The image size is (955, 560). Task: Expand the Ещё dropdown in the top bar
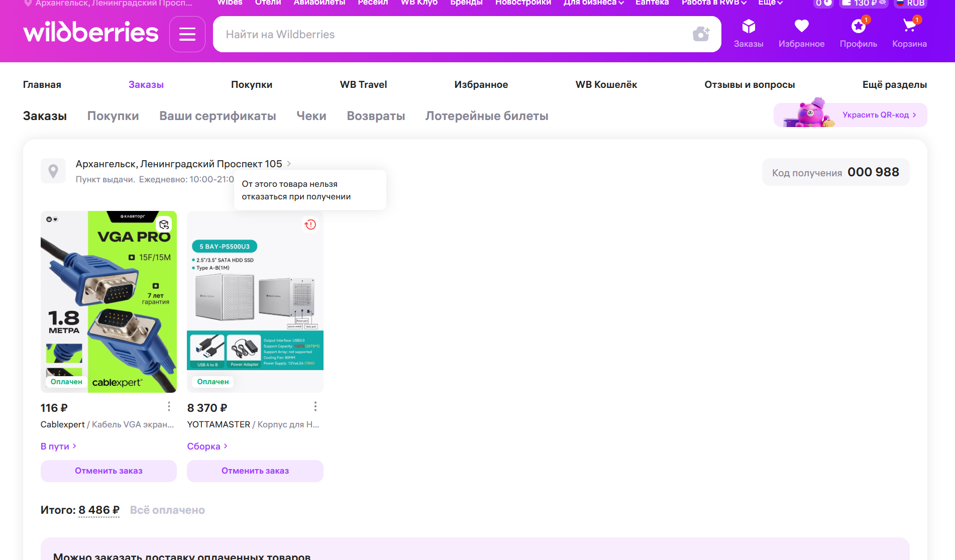(x=770, y=3)
